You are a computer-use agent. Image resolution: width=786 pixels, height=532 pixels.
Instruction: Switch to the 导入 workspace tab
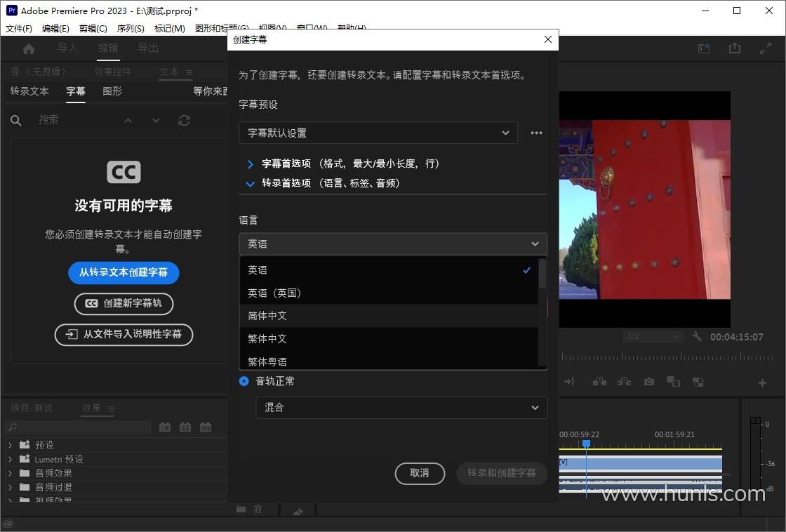pos(67,48)
